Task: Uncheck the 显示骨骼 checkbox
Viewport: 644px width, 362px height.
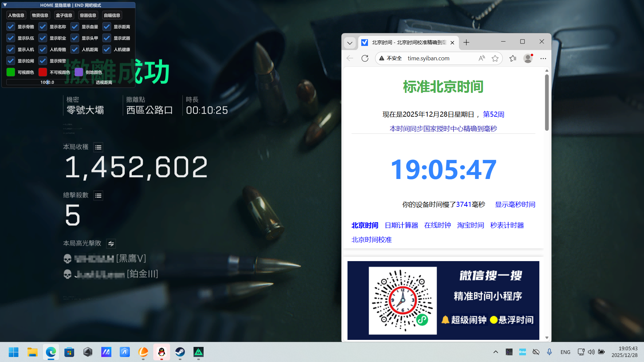Action: pos(11,26)
